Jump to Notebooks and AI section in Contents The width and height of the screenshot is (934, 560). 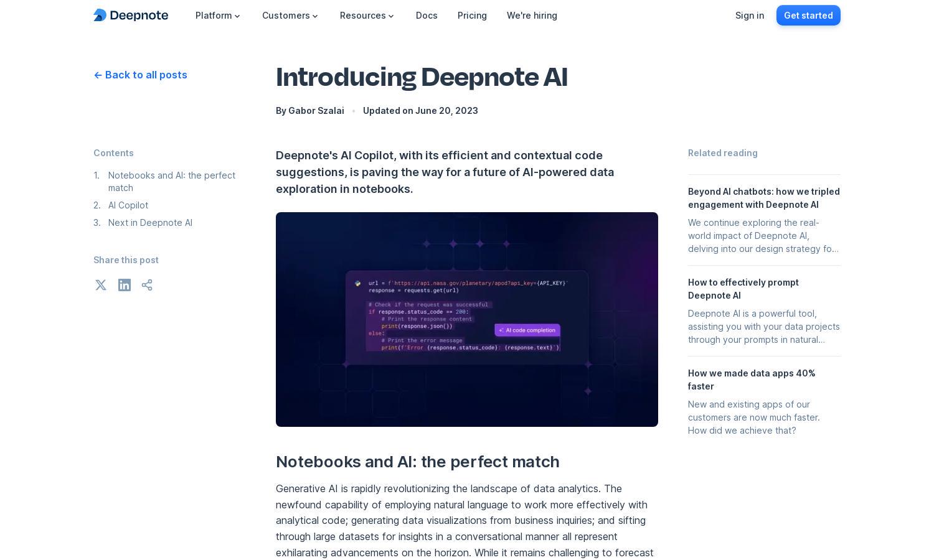pos(172,181)
